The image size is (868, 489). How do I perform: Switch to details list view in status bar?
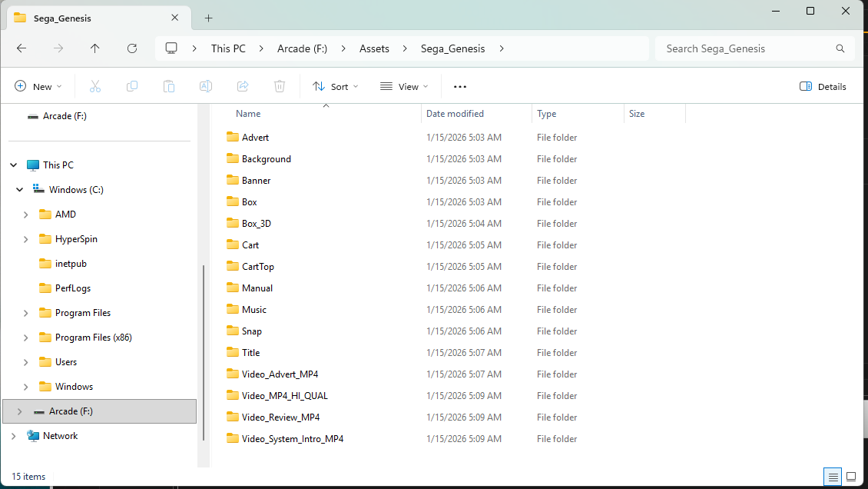(x=833, y=477)
